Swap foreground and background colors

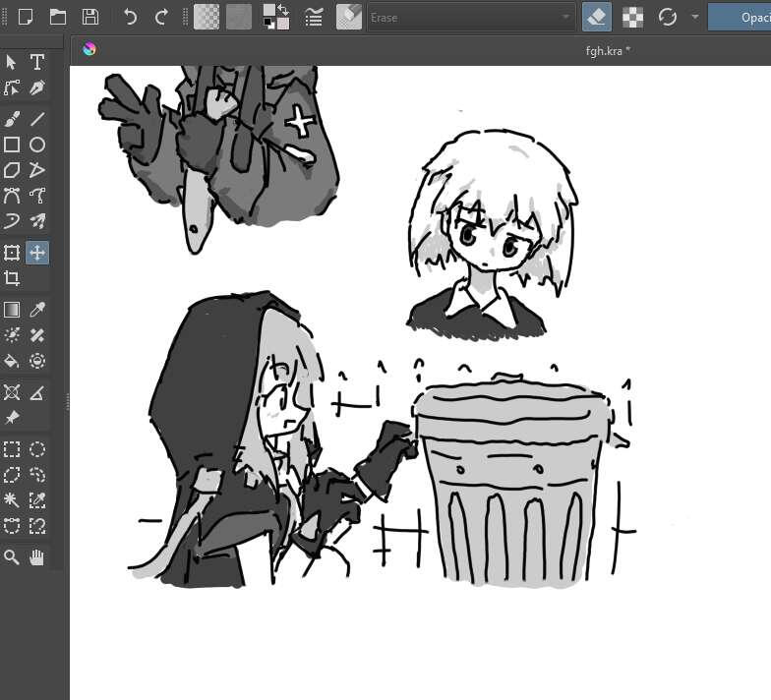(x=283, y=9)
